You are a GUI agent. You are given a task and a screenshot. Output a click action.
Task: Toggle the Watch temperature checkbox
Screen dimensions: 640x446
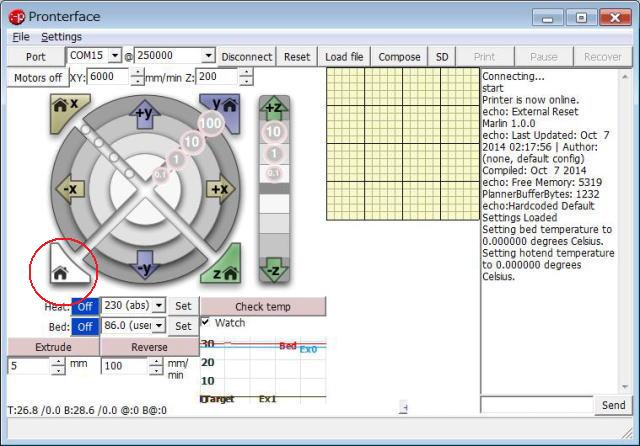point(206,322)
